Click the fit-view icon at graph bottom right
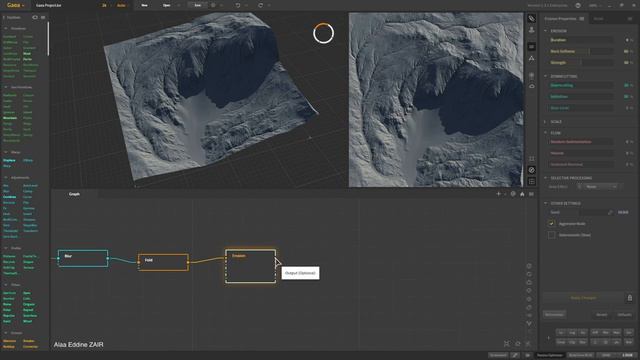640x360 pixels. pos(507,344)
